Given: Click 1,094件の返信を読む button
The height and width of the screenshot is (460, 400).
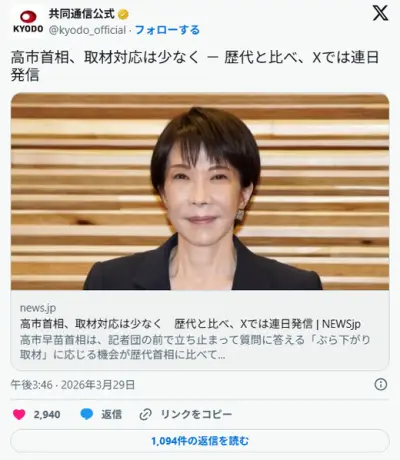Looking at the screenshot, I should click(200, 441).
